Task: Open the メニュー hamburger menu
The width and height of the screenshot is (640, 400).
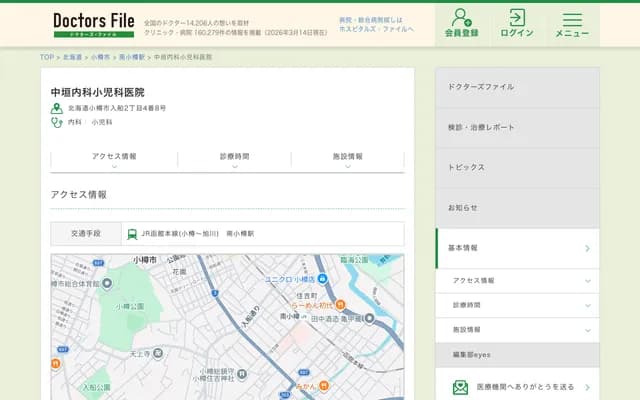Action: [x=572, y=23]
